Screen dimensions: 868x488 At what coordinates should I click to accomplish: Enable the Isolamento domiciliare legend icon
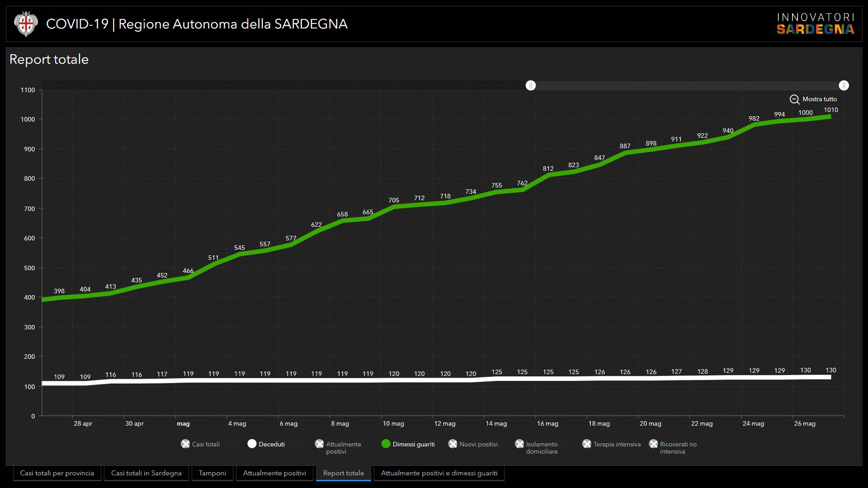[x=519, y=444]
